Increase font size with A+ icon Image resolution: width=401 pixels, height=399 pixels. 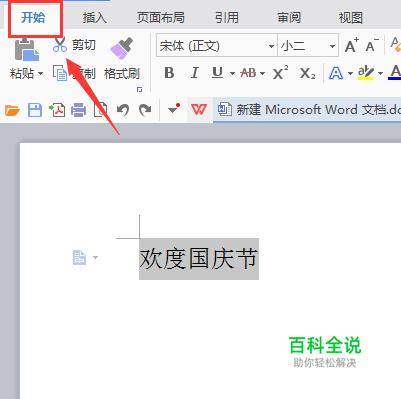pyautogui.click(x=351, y=46)
